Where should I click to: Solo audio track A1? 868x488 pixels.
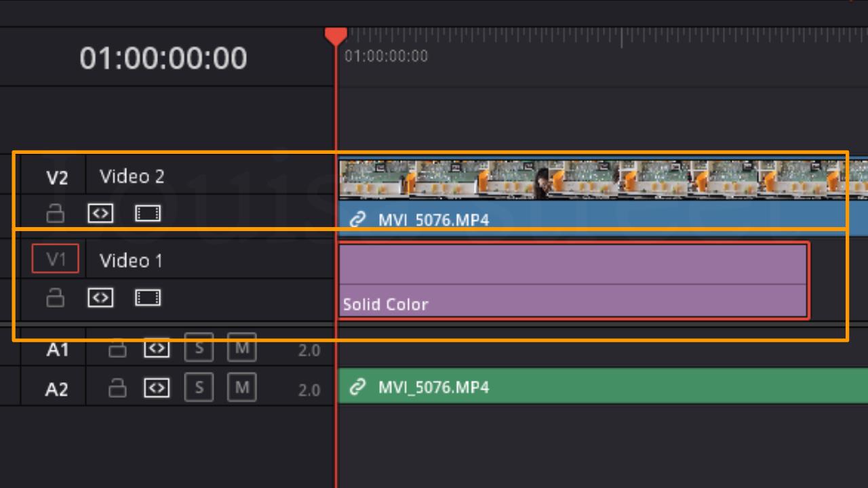(x=199, y=348)
